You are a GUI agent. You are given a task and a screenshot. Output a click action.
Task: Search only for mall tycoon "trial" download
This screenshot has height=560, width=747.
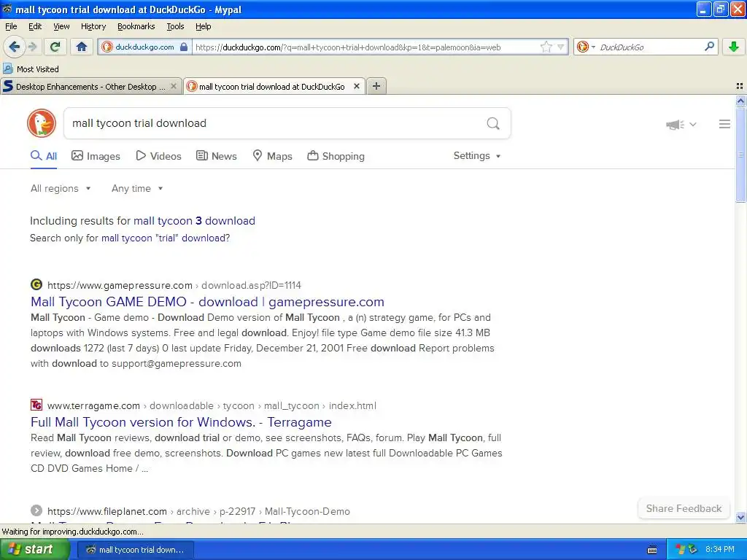click(164, 238)
